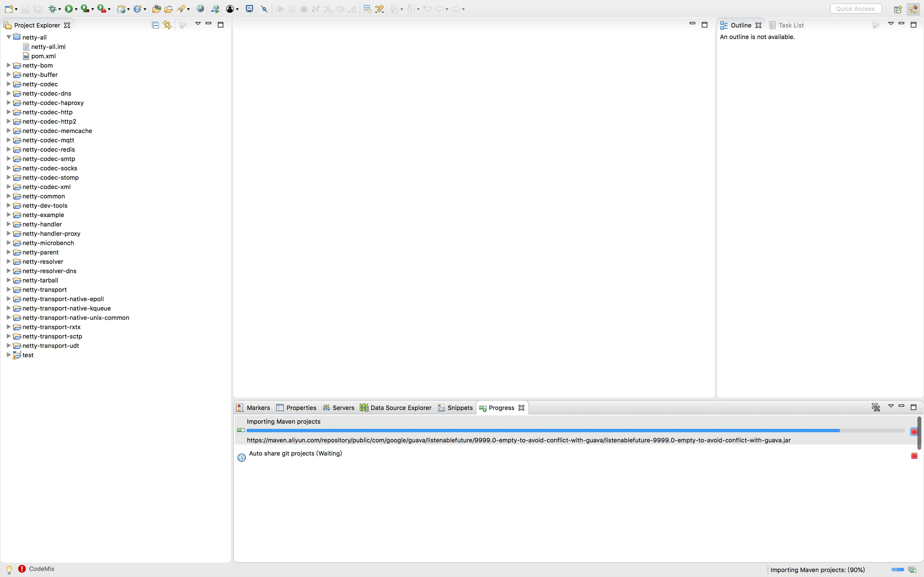Screen dimensions: 924x577
Task: Click the Skip All Breakpoints icon
Action: [264, 9]
